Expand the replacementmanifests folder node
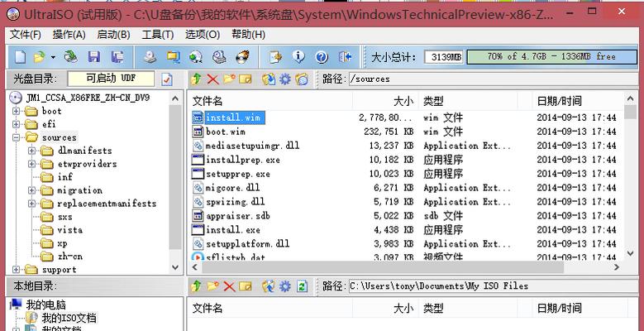Image resolution: width=644 pixels, height=331 pixels. tap(32, 204)
